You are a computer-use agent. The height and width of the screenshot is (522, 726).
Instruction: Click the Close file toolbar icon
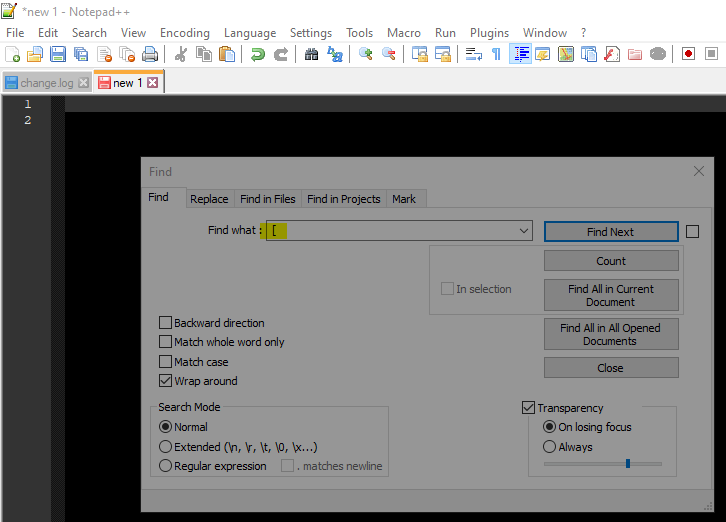[x=105, y=54]
